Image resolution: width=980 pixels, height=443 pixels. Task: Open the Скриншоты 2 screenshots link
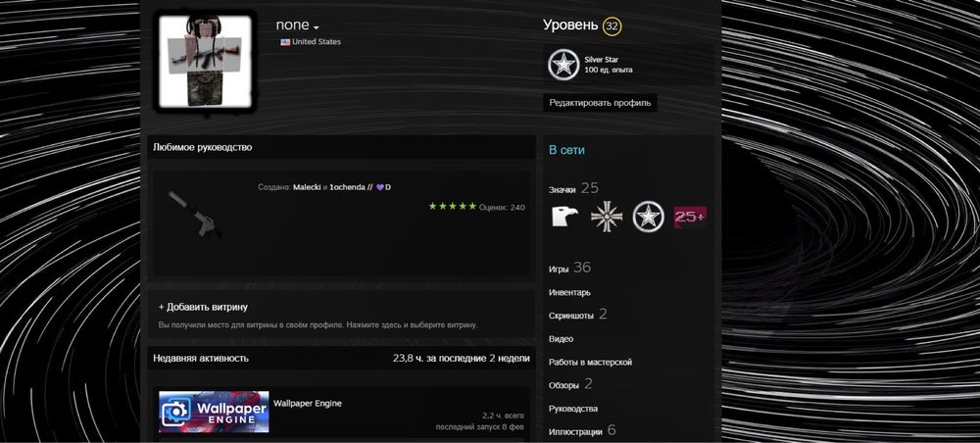point(577,315)
